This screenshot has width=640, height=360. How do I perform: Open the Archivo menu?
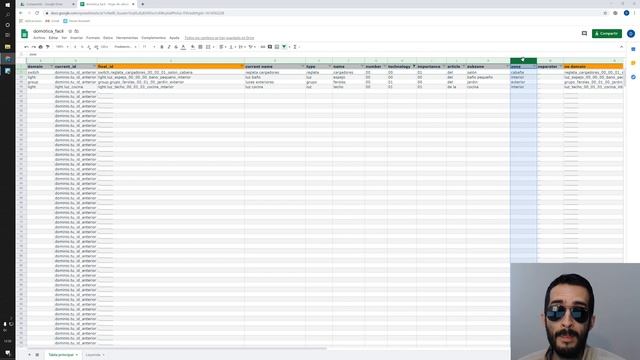pos(39,38)
